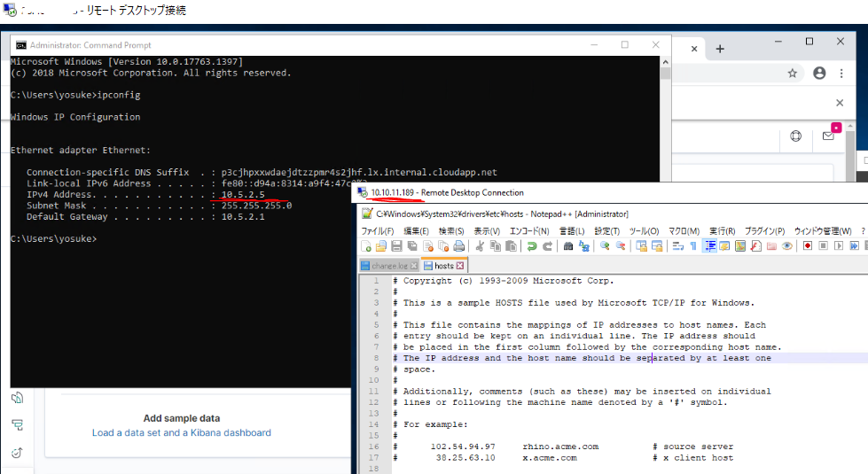Click the Close All documents toolbar icon
This screenshot has width=868, height=474.
tap(443, 246)
